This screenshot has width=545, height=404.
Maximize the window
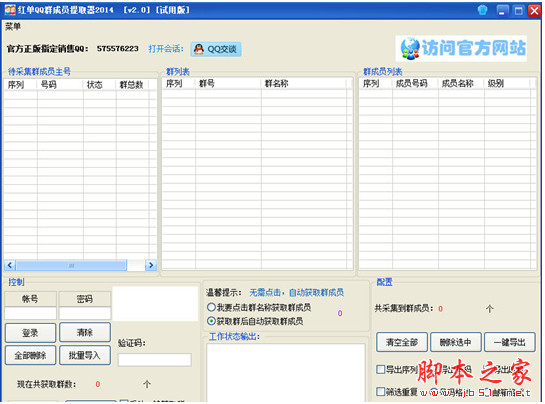(518, 10)
